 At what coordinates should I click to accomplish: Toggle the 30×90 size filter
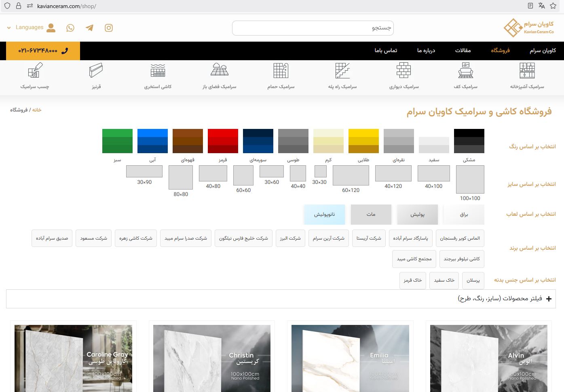pyautogui.click(x=144, y=171)
